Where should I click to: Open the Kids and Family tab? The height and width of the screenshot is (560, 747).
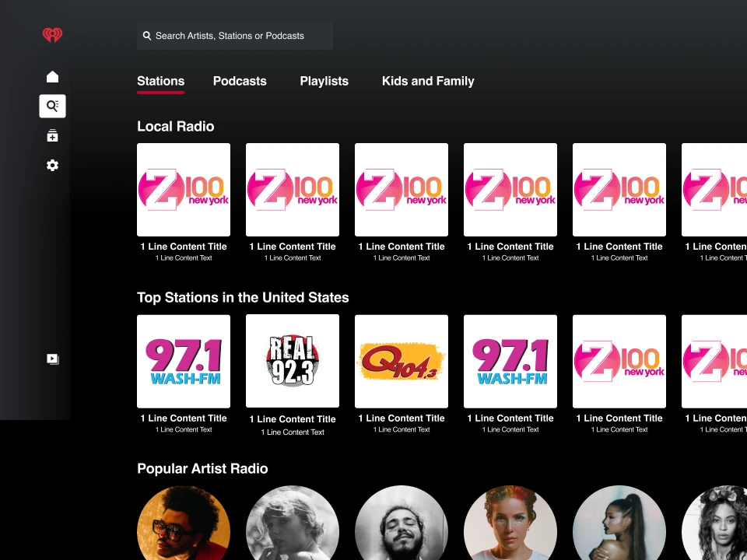click(428, 81)
